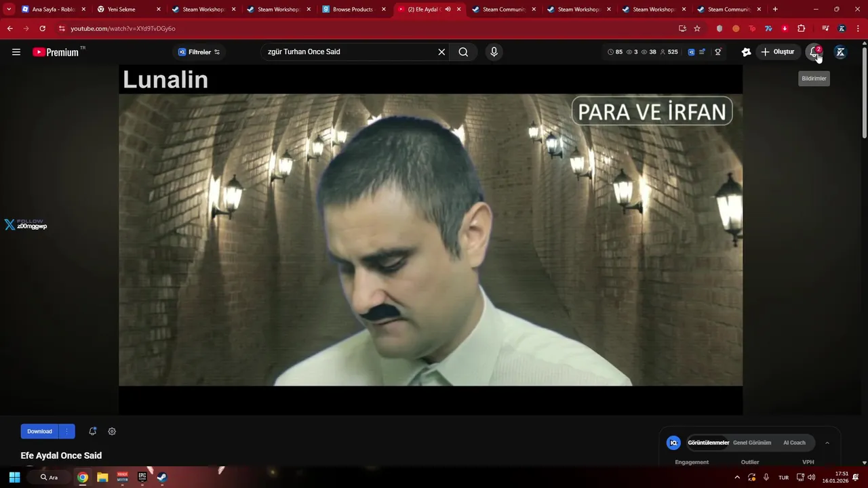Image resolution: width=868 pixels, height=488 pixels.
Task: Open the red download arrow extension
Action: point(785,28)
